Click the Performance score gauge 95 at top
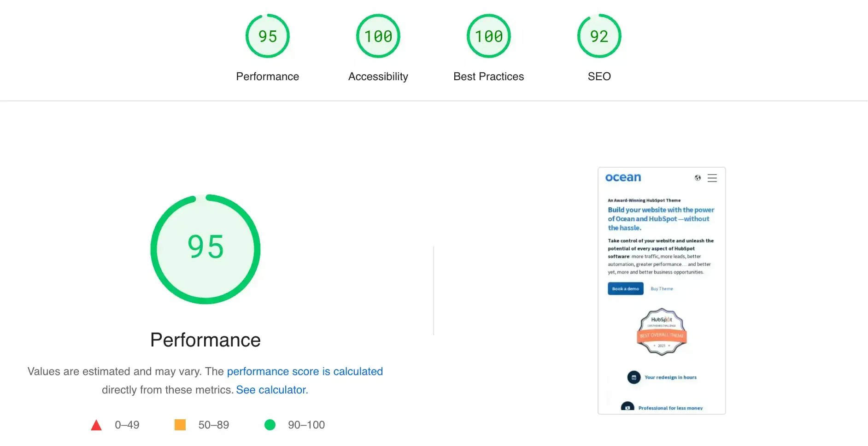Viewport: 868px width, 446px height. pos(268,36)
